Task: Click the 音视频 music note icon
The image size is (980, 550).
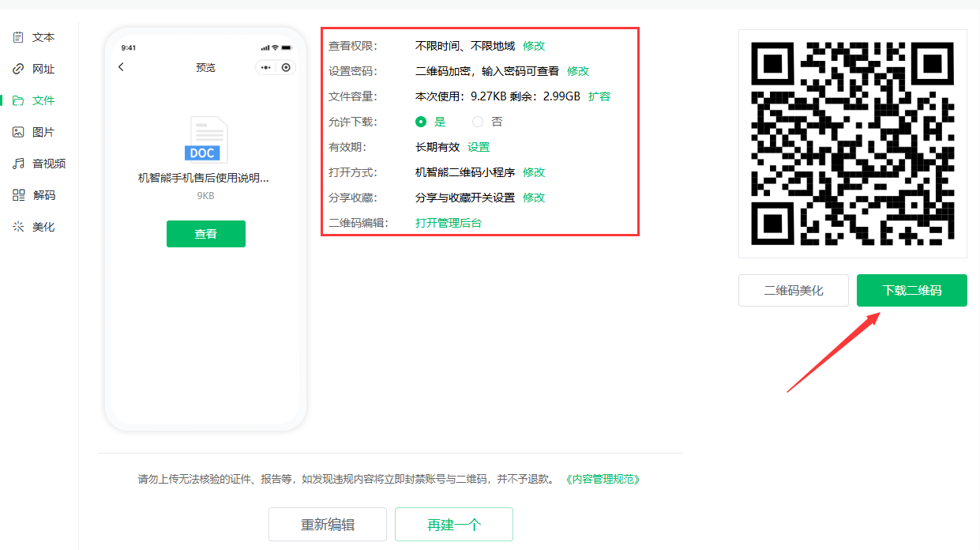Action: click(18, 164)
